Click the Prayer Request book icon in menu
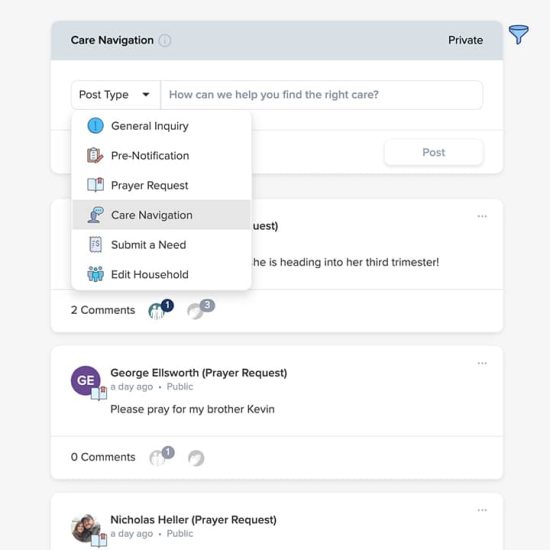Viewport: 550px width, 550px height. click(x=95, y=185)
